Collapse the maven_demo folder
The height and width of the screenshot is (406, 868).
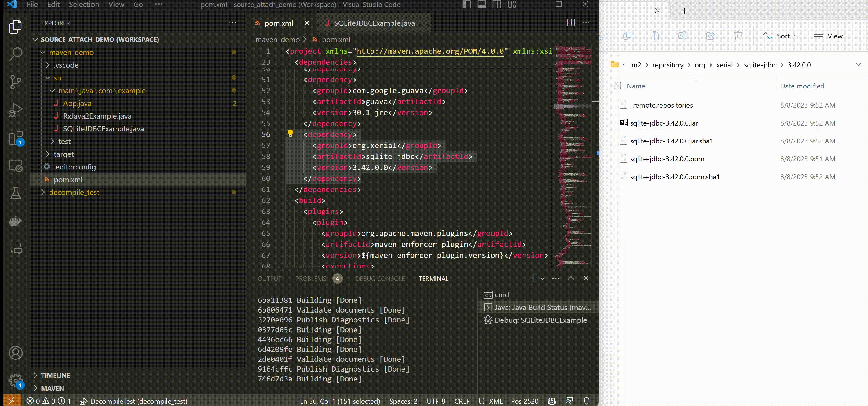tap(43, 52)
